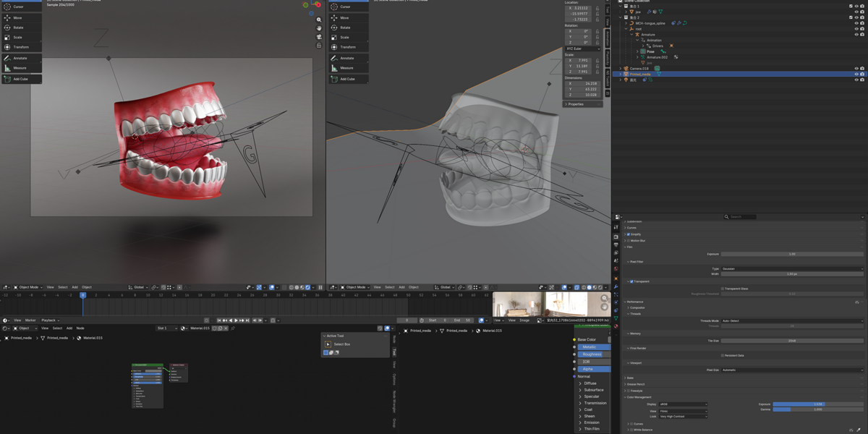The image size is (868, 434).
Task: Expand the Bake panel
Action: tap(630, 378)
